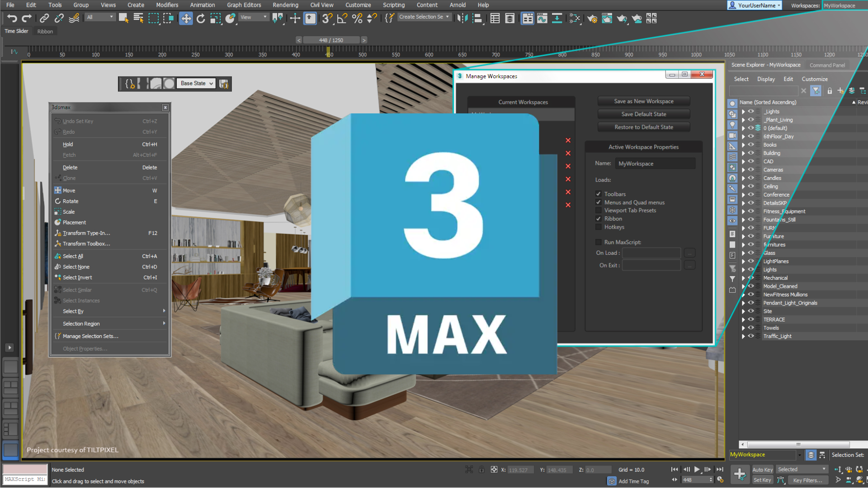Activate Select and Move tool
Image resolution: width=868 pixels, height=488 pixels.
[x=186, y=18]
